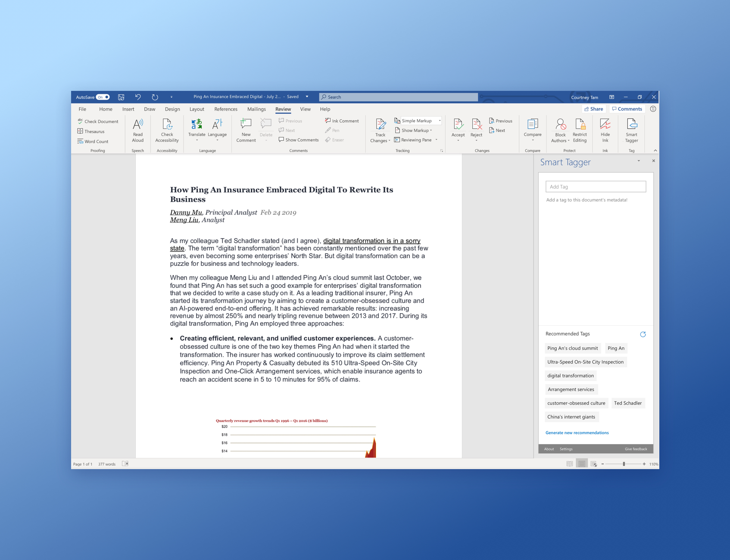
Task: Open the Language tool
Action: [x=217, y=130]
